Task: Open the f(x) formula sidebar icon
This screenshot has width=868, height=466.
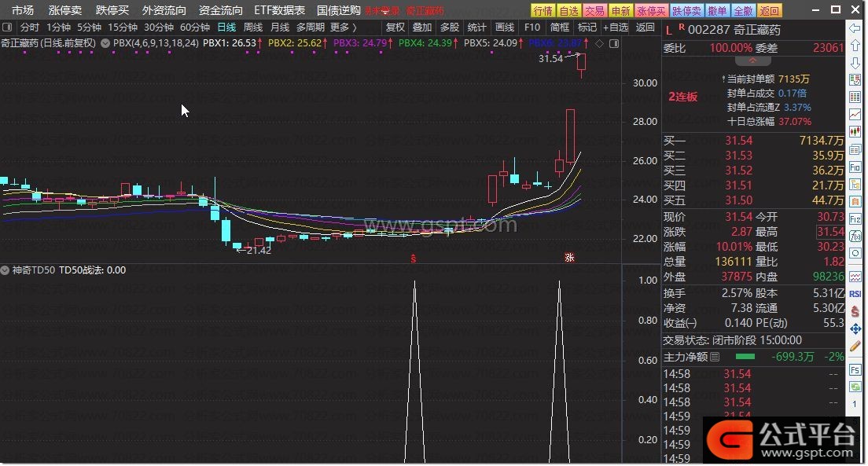Action: tap(855, 237)
